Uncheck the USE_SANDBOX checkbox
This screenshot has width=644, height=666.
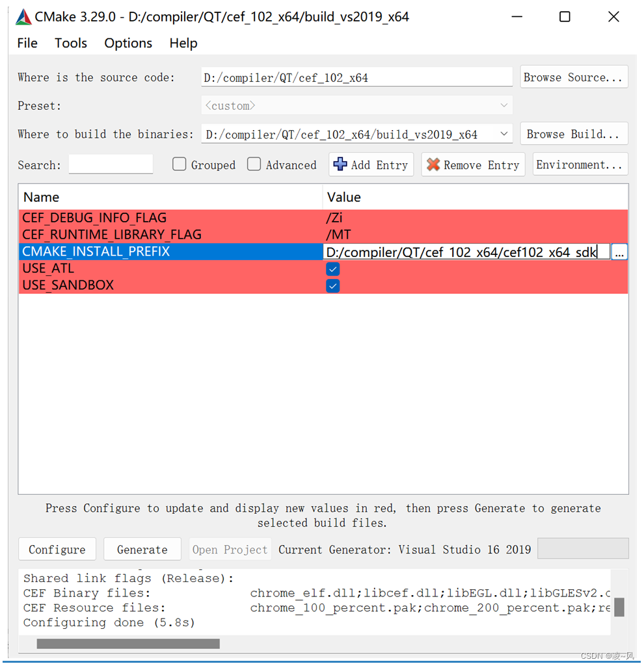coord(332,286)
